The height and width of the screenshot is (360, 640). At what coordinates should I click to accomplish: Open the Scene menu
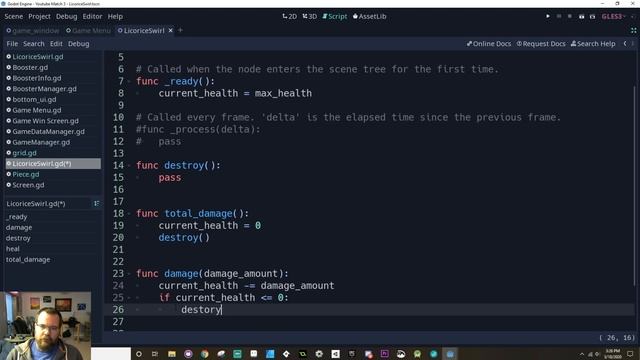pos(13,16)
